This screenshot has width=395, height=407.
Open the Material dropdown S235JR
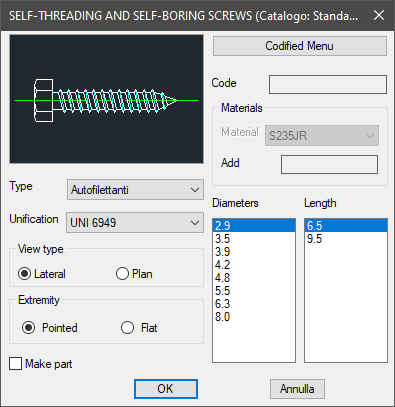point(322,136)
